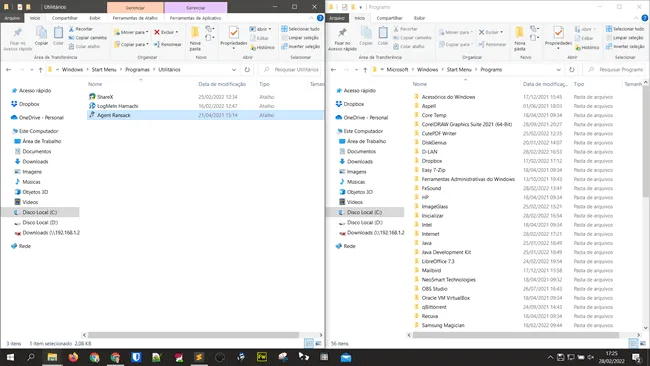Open Abrir dropdown in the Utilitários window
Screen dimensions: 650x366
[x=269, y=29]
